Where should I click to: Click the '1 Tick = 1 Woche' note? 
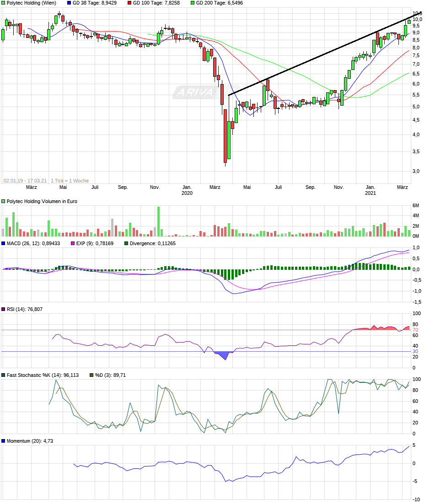(x=70, y=181)
